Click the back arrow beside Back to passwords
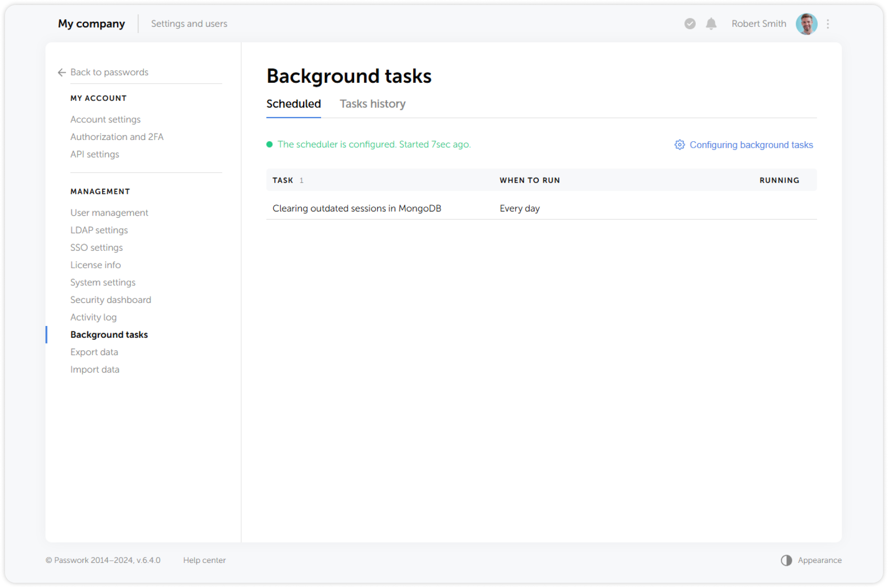This screenshot has height=588, width=888. 61,72
